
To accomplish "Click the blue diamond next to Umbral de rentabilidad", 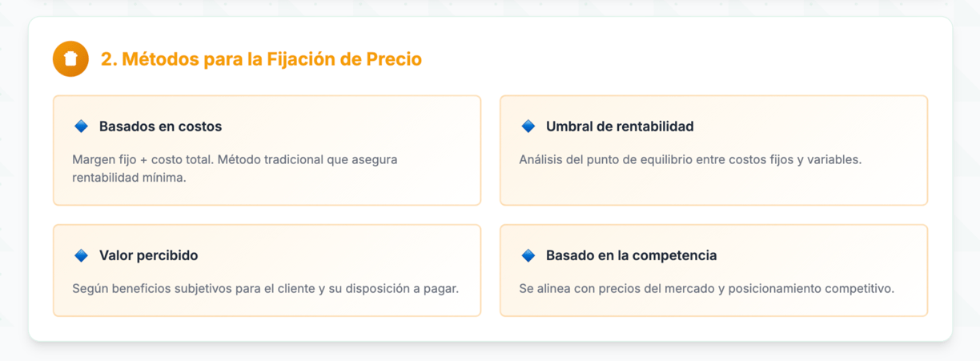I will pos(528,126).
